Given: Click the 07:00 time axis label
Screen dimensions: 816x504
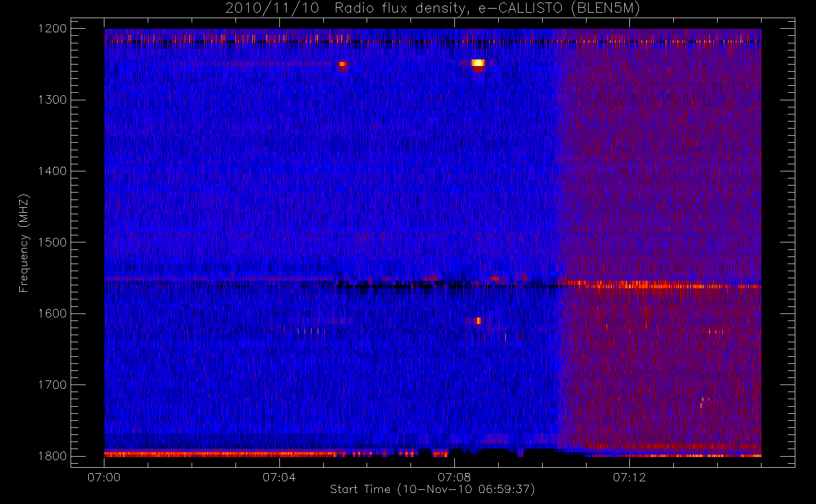Looking at the screenshot, I should (104, 477).
